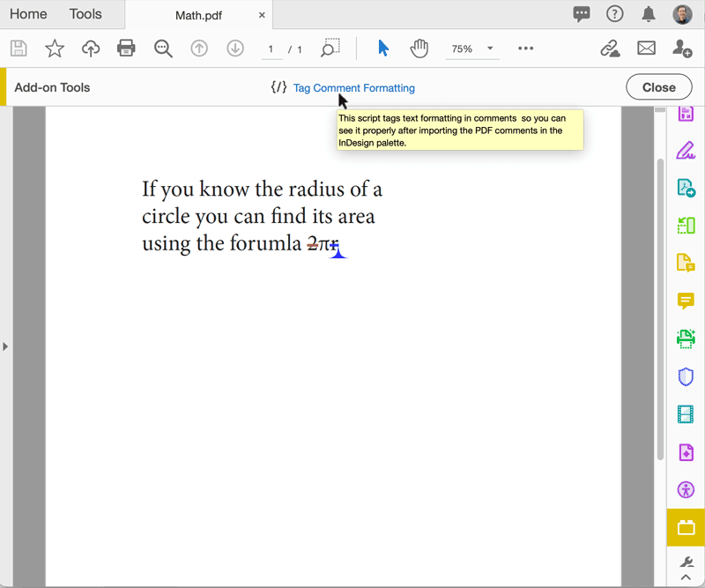Click the page number input field
The width and height of the screenshot is (705, 588).
pyautogui.click(x=271, y=49)
